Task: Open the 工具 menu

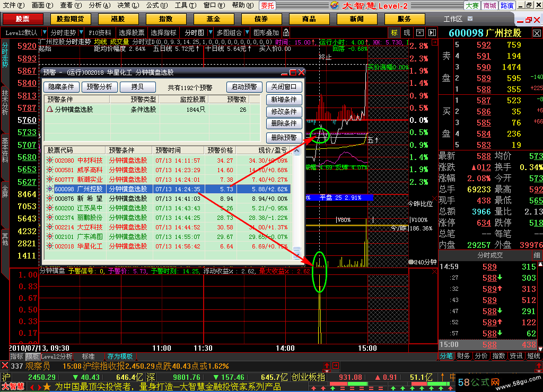Action: click(185, 5)
